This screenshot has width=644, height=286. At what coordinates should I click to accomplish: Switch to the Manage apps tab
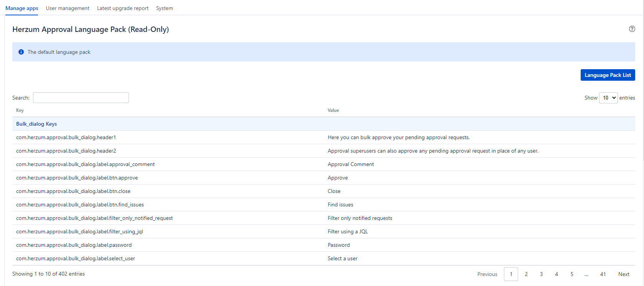pyautogui.click(x=22, y=8)
